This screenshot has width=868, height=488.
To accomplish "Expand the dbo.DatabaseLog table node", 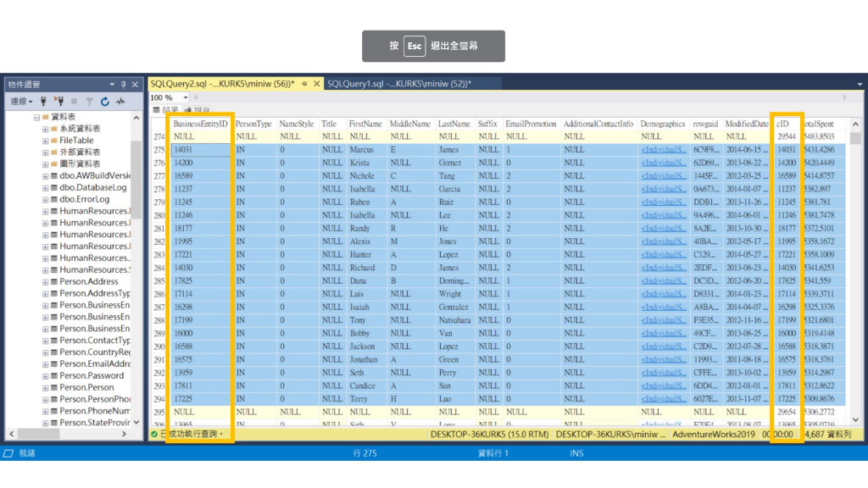I will pyautogui.click(x=46, y=187).
